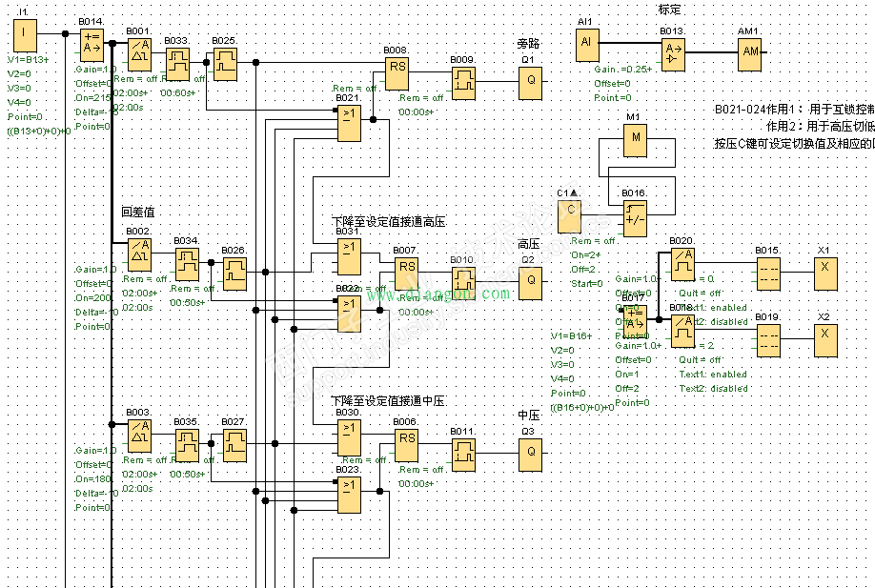875x588 pixels.
Task: Click the Gain=0.25+ text under AI1
Action: tap(623, 70)
